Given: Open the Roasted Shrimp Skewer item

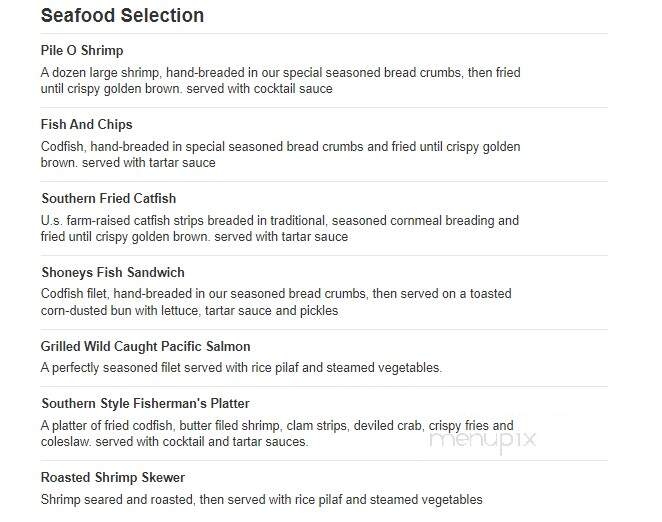Looking at the screenshot, I should (113, 477).
